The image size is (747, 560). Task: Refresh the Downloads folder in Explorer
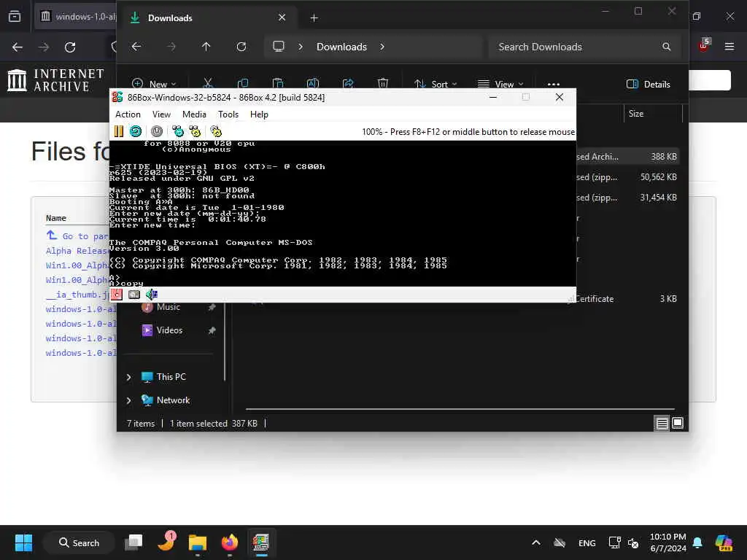click(241, 47)
